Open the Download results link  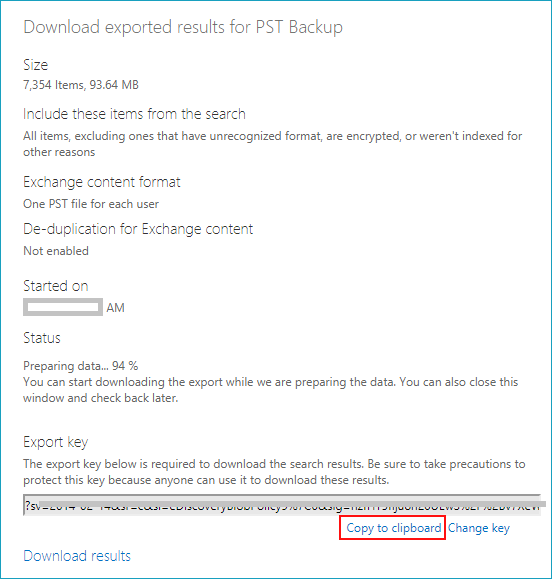(x=77, y=556)
